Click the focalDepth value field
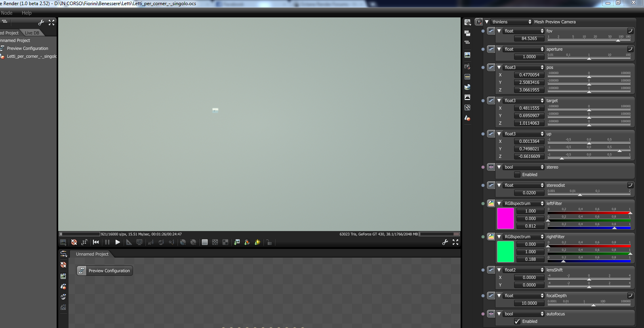Screen dimensions: 644x328 (529, 303)
